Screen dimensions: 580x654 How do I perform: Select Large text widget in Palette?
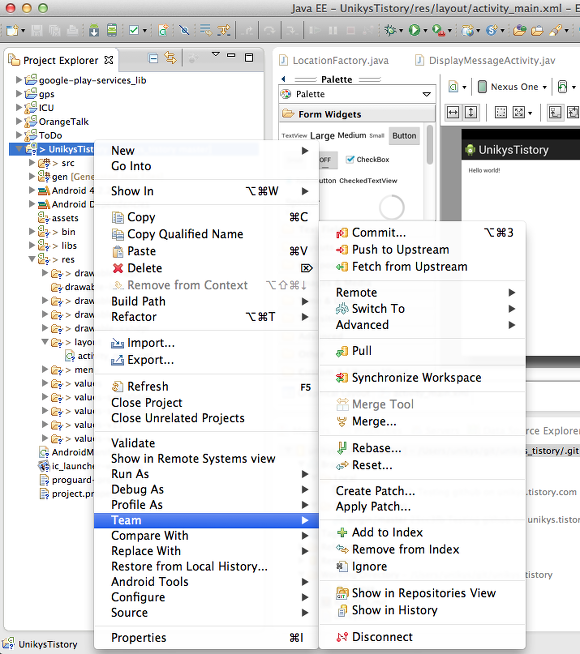click(x=322, y=136)
